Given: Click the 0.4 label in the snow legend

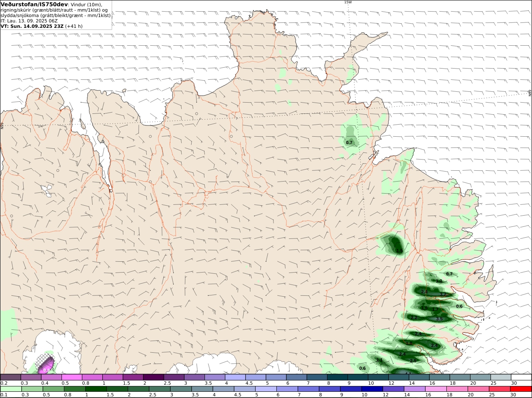Looking at the screenshot, I should pos(44,383).
